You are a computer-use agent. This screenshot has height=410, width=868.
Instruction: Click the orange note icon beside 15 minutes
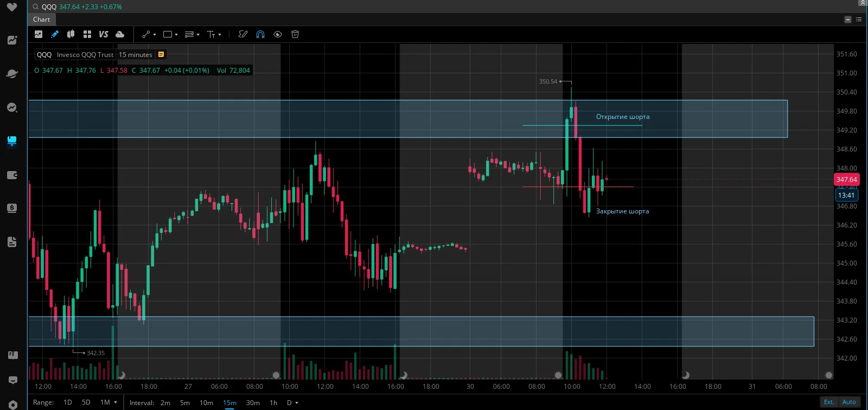pyautogui.click(x=161, y=54)
